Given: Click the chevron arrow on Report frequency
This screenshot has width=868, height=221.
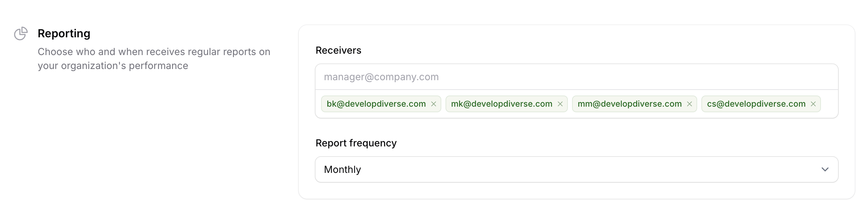Looking at the screenshot, I should [x=825, y=169].
